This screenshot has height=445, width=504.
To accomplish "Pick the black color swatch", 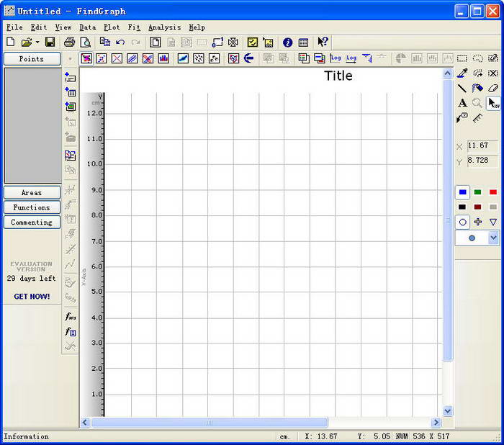I will point(462,207).
